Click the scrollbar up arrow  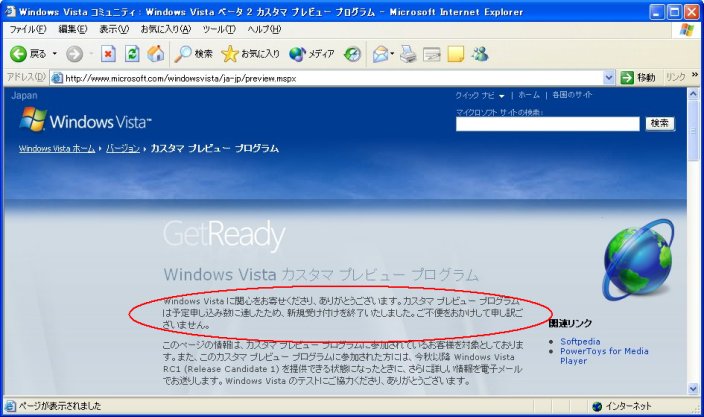693,94
